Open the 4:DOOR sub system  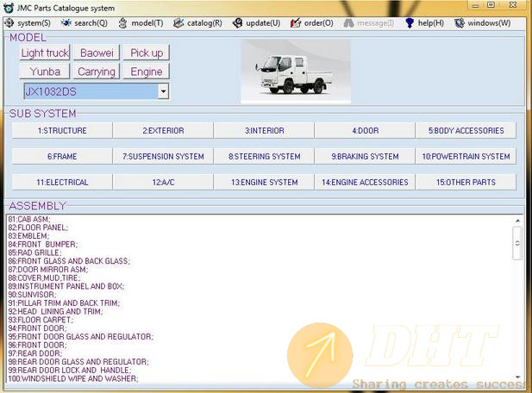coord(365,130)
